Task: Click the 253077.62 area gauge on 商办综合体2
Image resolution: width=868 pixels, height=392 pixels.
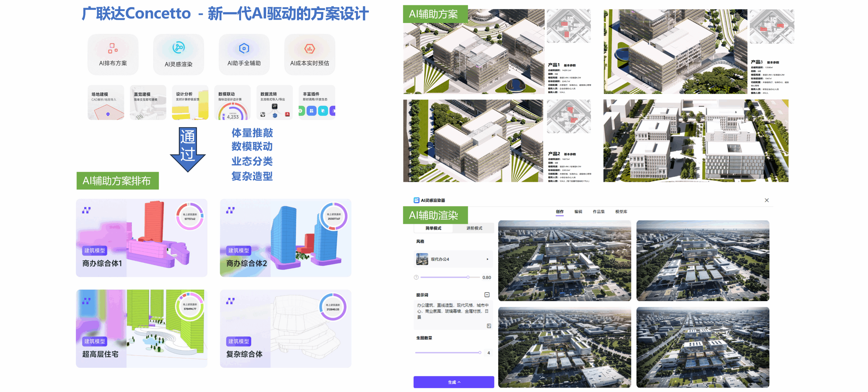Action: pyautogui.click(x=334, y=217)
